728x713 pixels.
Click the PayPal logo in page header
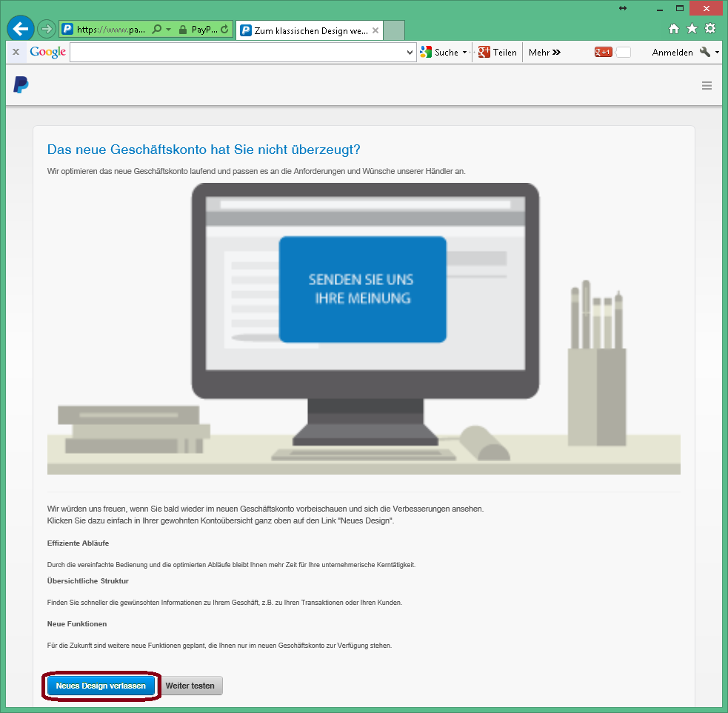pos(21,85)
